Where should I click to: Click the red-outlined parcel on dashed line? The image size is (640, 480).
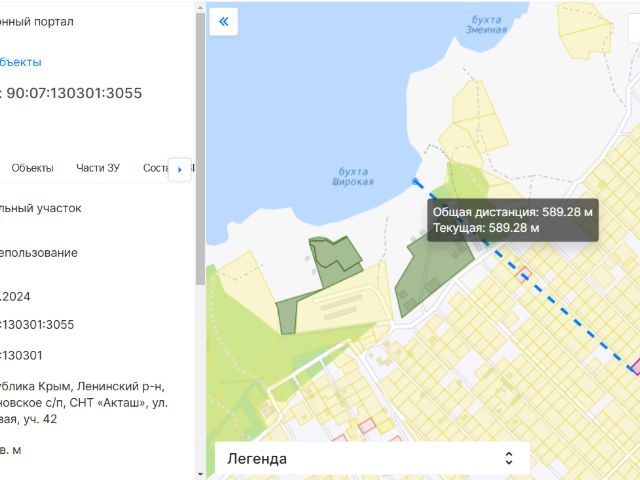523,275
